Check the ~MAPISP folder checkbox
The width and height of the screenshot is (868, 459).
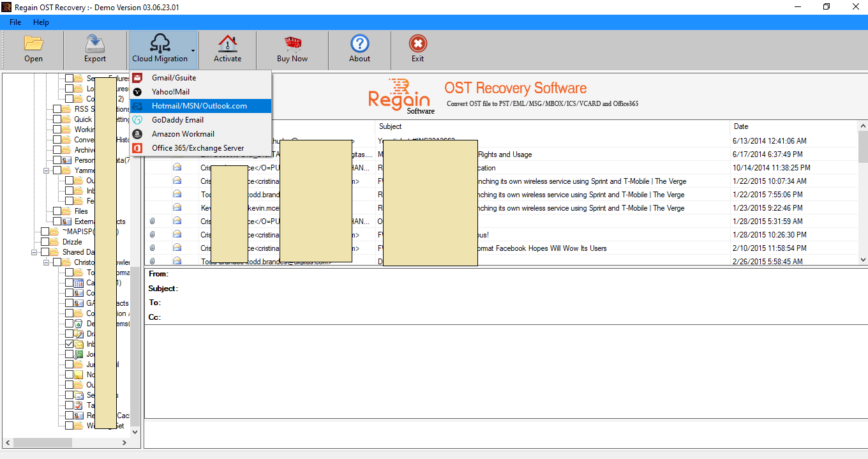coord(45,232)
